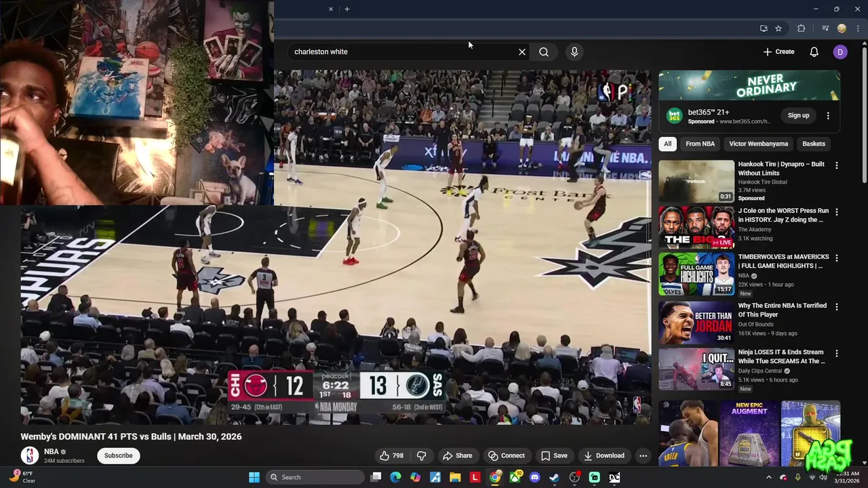Open Steam from the taskbar
Screen dimensions: 868x488
point(555,477)
